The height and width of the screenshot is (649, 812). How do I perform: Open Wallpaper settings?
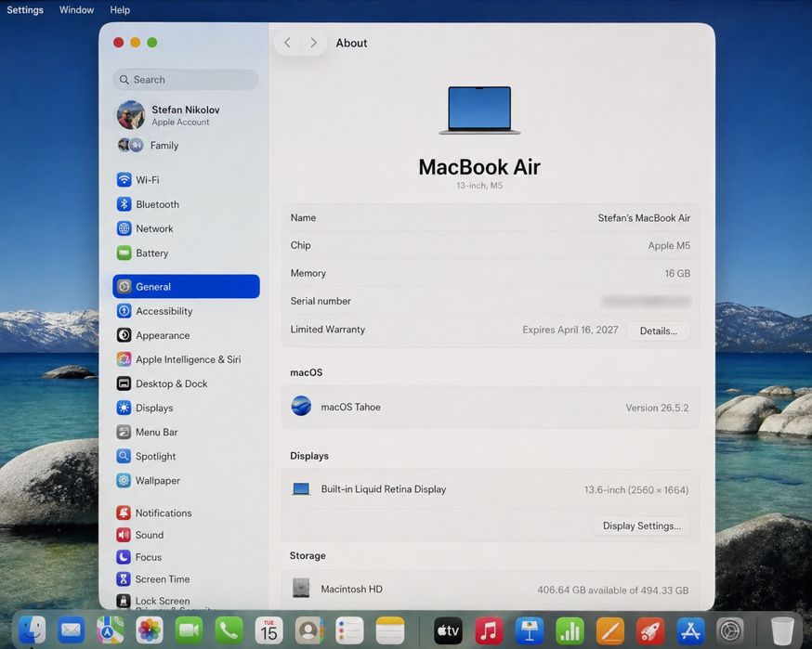186,480
